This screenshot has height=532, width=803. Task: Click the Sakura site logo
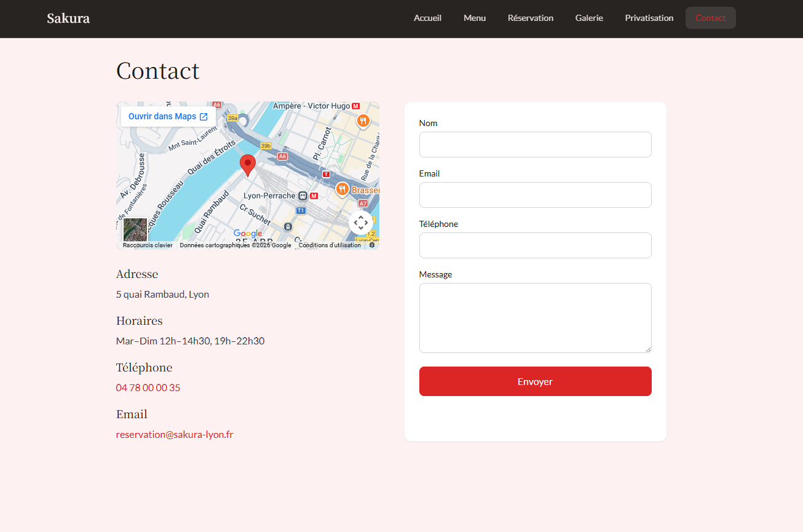(x=68, y=18)
